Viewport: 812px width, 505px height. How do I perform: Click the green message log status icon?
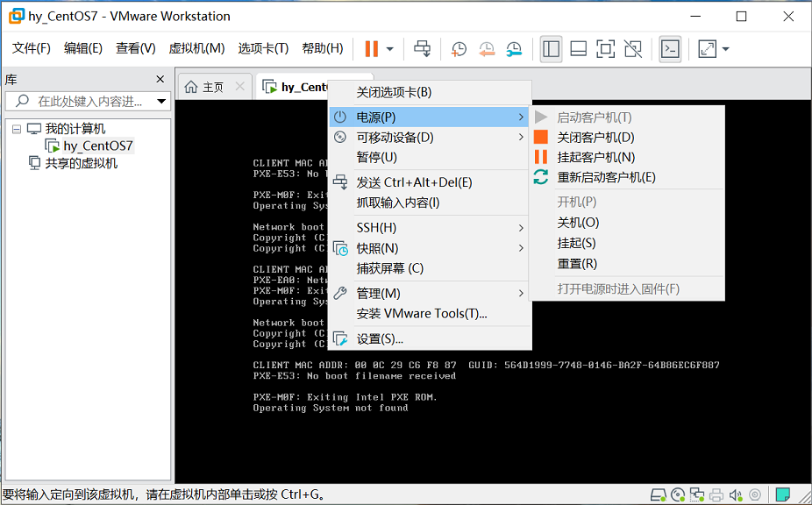(x=782, y=495)
